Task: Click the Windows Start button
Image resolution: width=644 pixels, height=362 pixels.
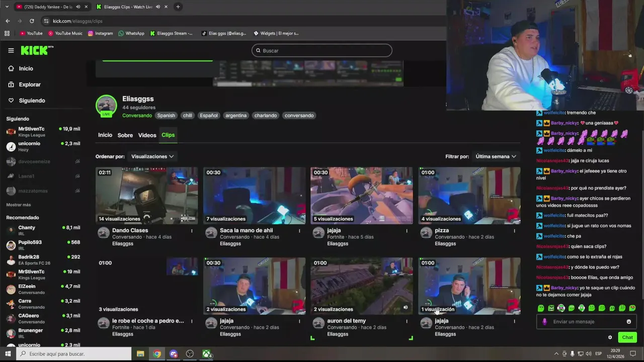Action: click(x=8, y=354)
